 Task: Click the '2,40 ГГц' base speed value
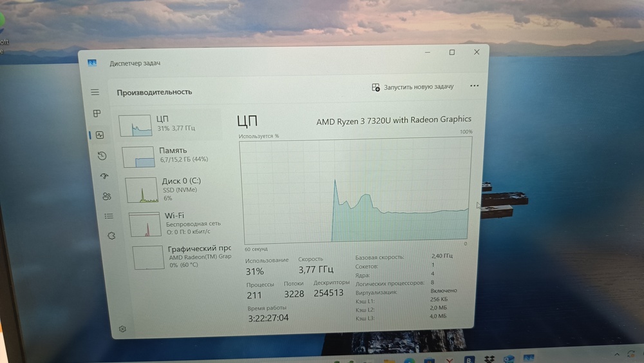442,256
